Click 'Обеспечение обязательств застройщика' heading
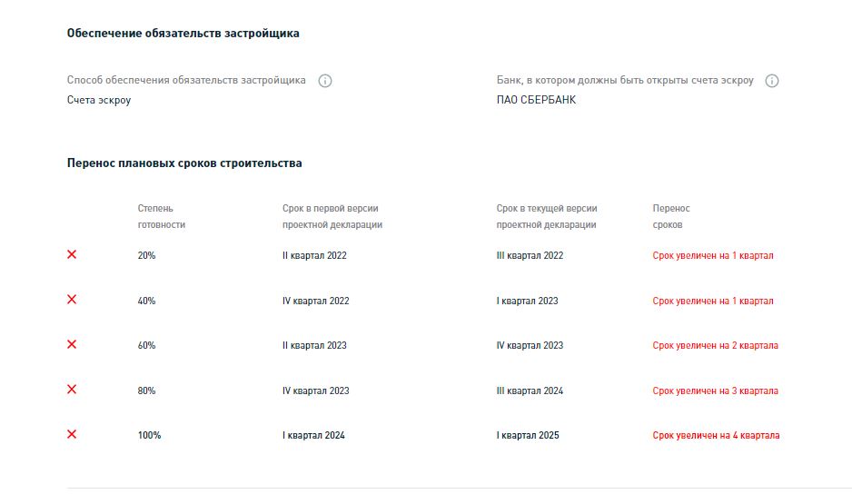Viewport: 852px width, 504px height. pos(183,33)
